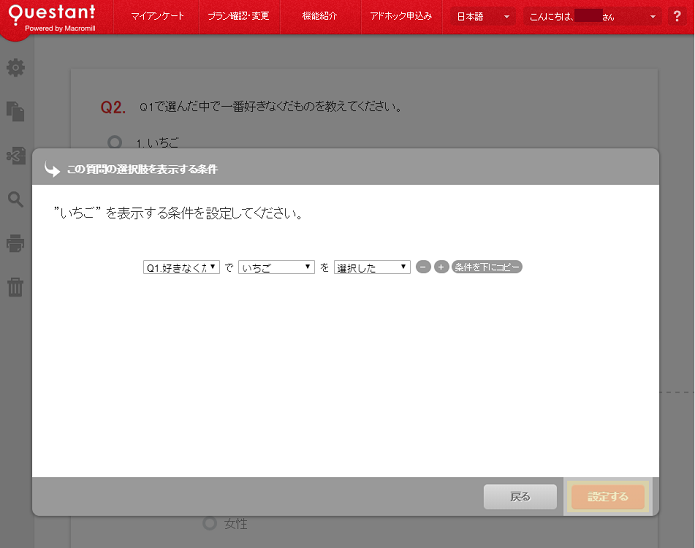
Task: Click the branching logic icon in sidebar
Action: [x=16, y=155]
